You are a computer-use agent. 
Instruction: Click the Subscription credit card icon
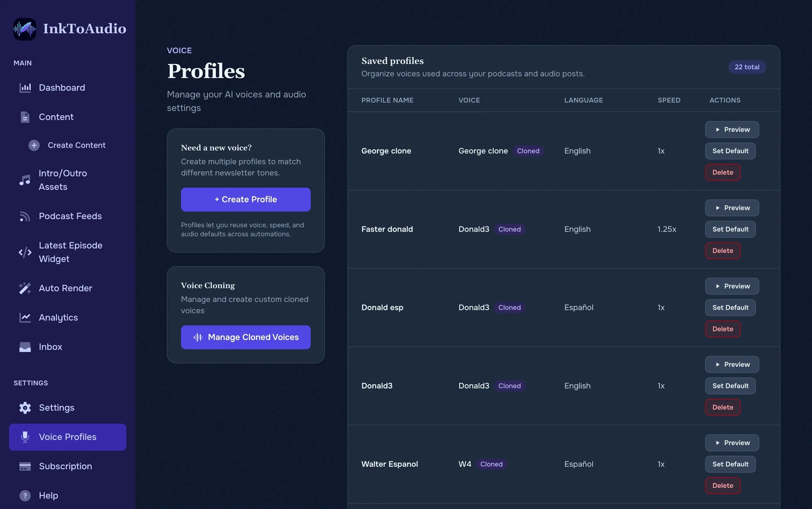[25, 466]
